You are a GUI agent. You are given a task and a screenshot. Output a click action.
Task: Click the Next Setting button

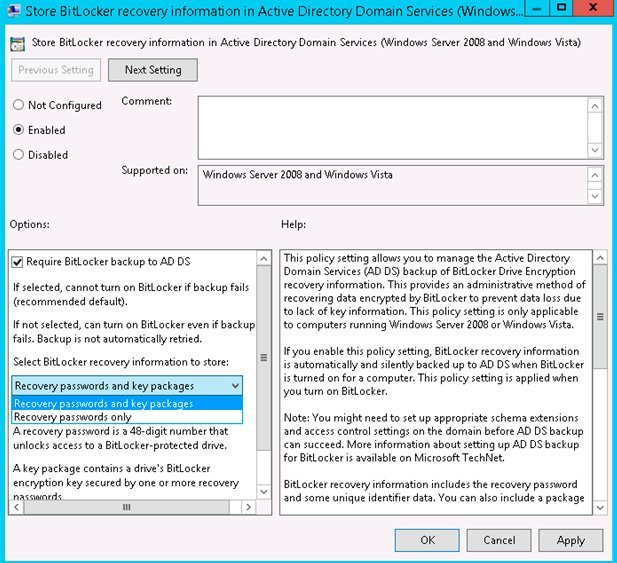tap(153, 70)
